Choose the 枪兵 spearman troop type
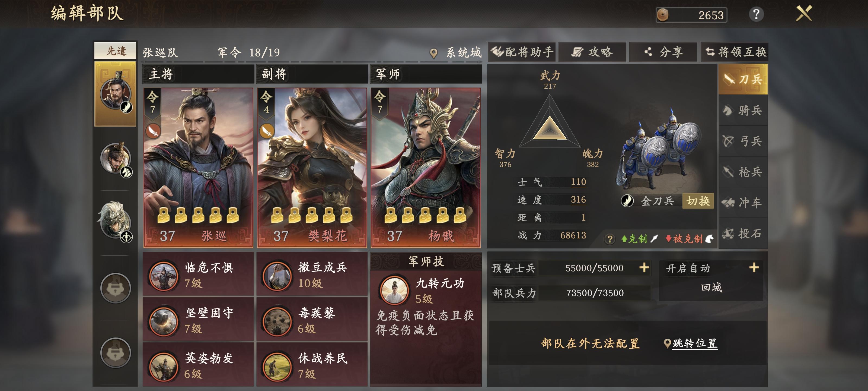 [743, 172]
